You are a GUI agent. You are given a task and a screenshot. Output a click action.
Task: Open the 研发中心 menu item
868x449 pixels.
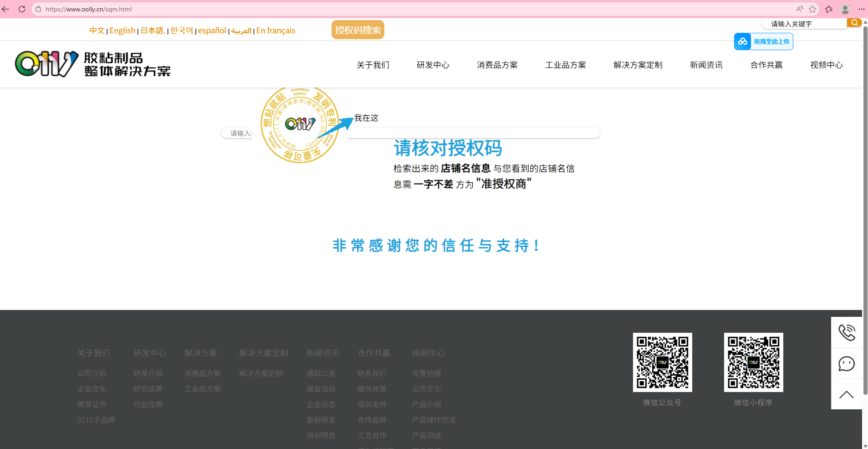(433, 65)
